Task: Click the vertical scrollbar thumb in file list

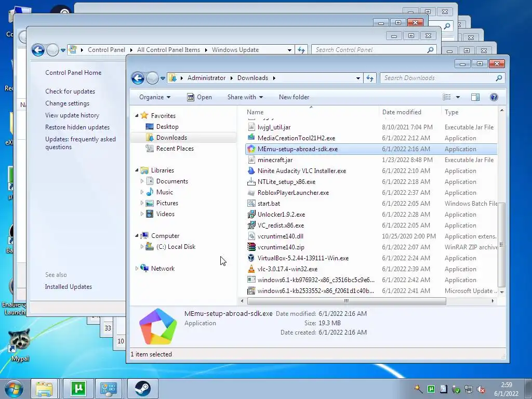Action: [502, 245]
